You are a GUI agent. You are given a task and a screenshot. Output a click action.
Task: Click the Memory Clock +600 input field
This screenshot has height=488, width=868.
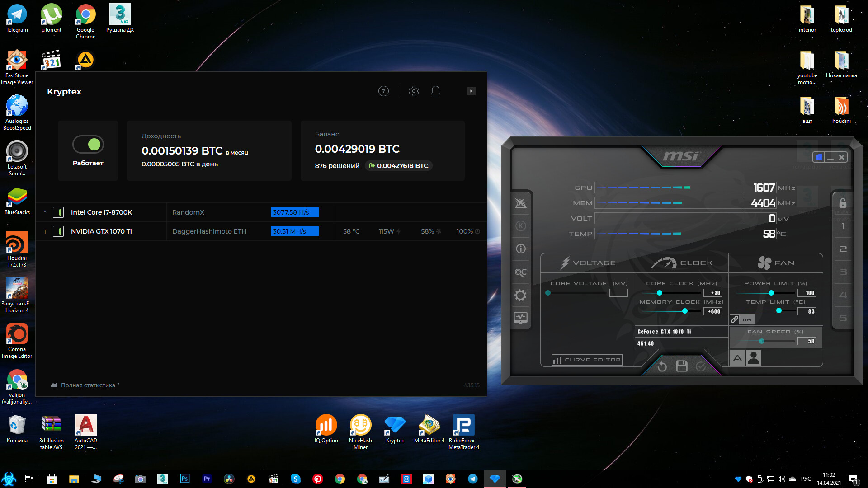click(713, 311)
